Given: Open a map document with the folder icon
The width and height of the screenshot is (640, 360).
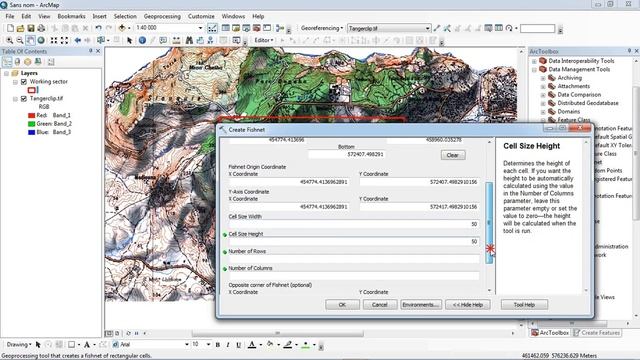Looking at the screenshot, I should [x=20, y=28].
